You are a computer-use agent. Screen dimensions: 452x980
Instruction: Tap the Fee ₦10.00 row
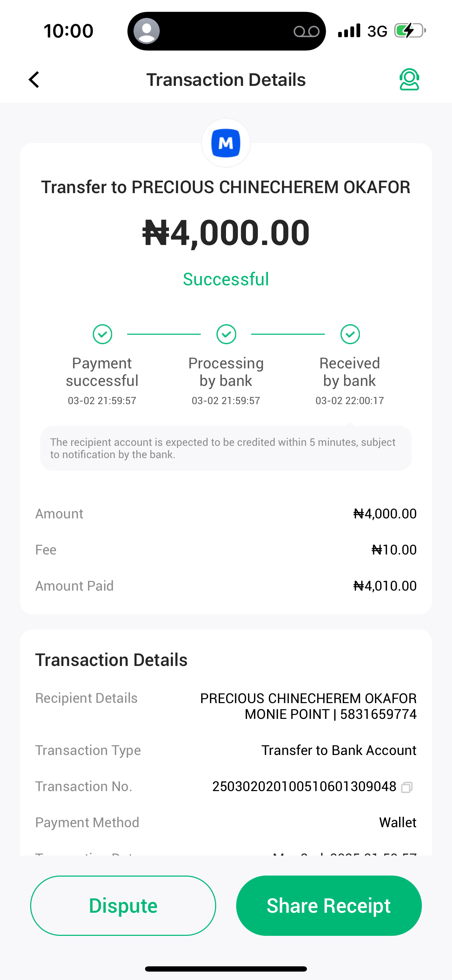(x=226, y=550)
